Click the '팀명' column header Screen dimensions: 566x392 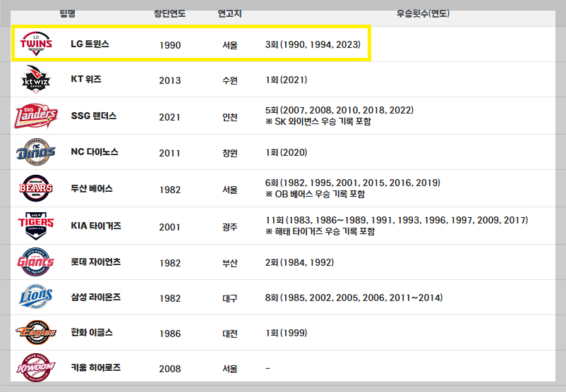[x=68, y=13]
